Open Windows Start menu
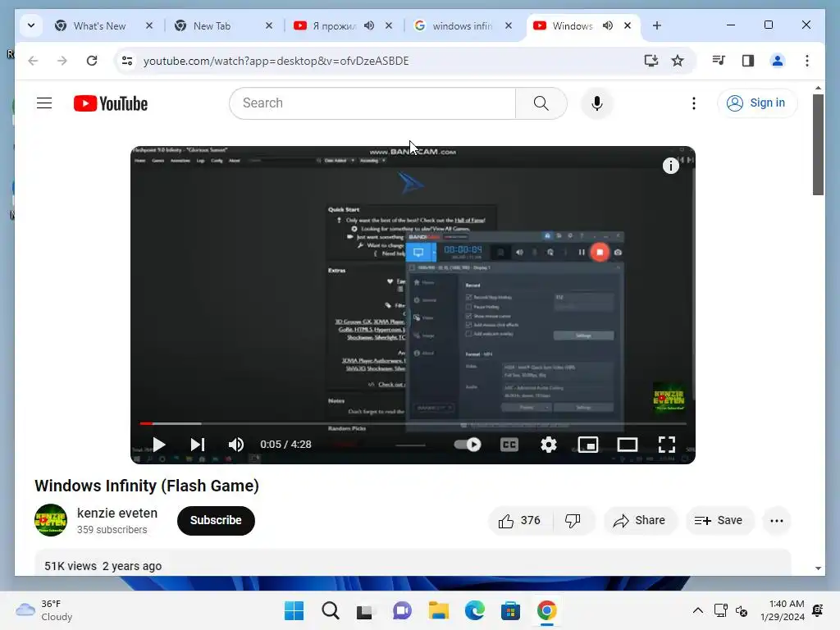The image size is (840, 630). coord(294,610)
